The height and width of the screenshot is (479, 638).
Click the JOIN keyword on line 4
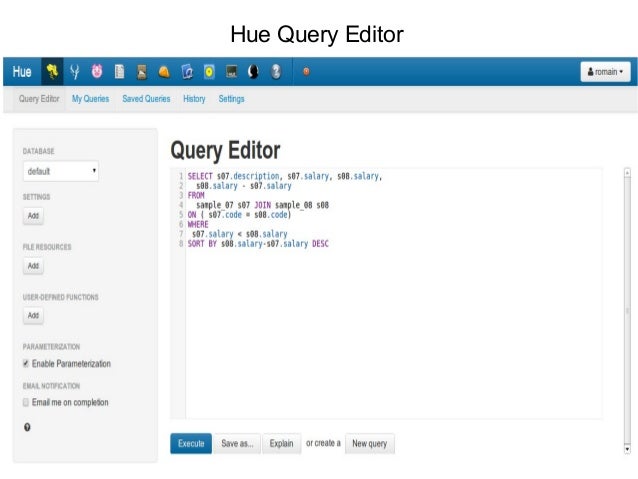(x=262, y=205)
